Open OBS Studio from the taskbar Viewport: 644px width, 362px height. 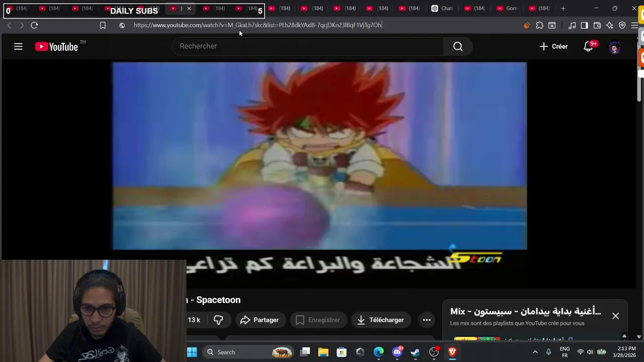434,352
